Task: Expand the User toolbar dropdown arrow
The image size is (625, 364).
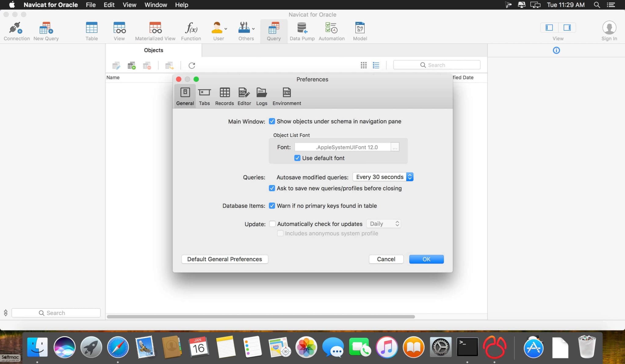Action: click(226, 29)
